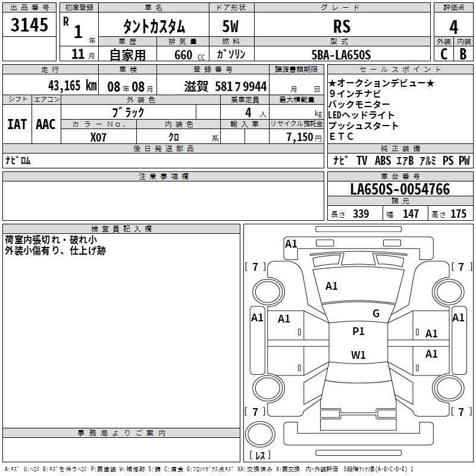Click the プッシュスタート line
This screenshot has height=476, width=476.
[363, 126]
